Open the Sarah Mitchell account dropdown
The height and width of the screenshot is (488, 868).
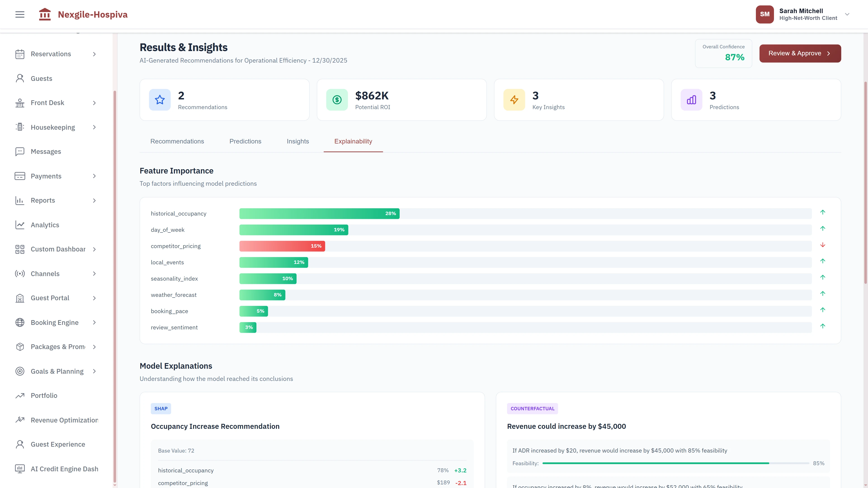point(847,14)
